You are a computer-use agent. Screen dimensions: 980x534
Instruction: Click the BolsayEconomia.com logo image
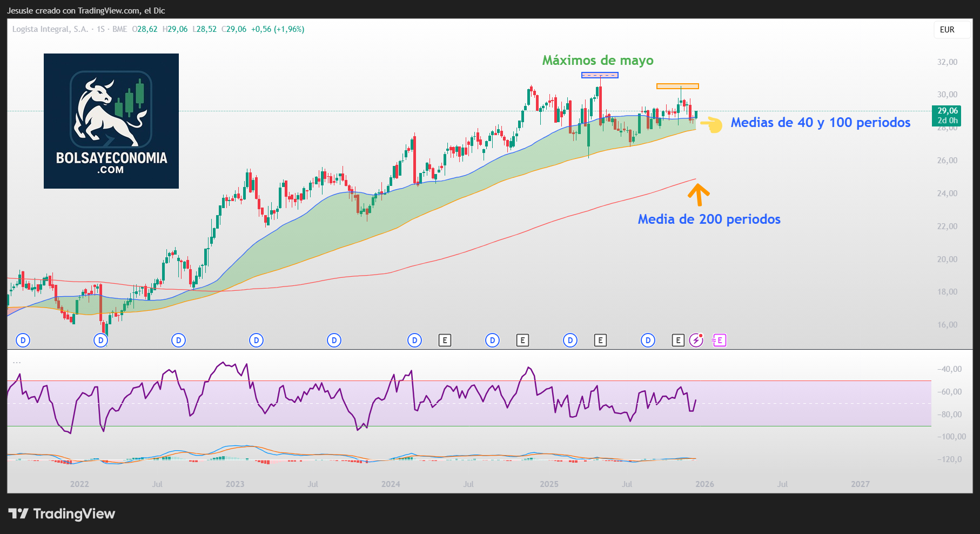pyautogui.click(x=111, y=121)
